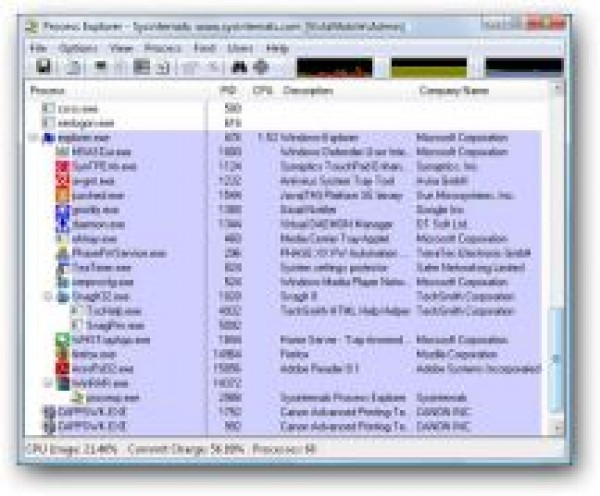The height and width of the screenshot is (496, 600).
Task: Click 'Sun Microsystems, Inc.' company cell
Action: click(464, 196)
